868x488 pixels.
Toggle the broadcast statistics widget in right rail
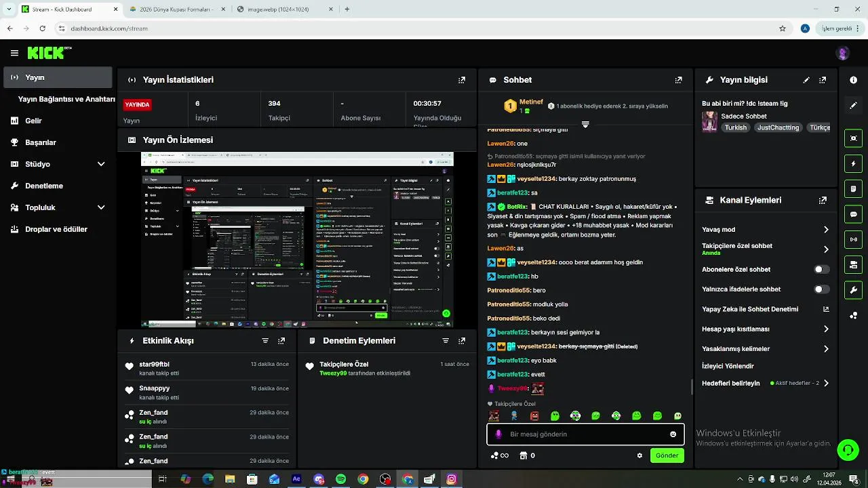coord(854,239)
